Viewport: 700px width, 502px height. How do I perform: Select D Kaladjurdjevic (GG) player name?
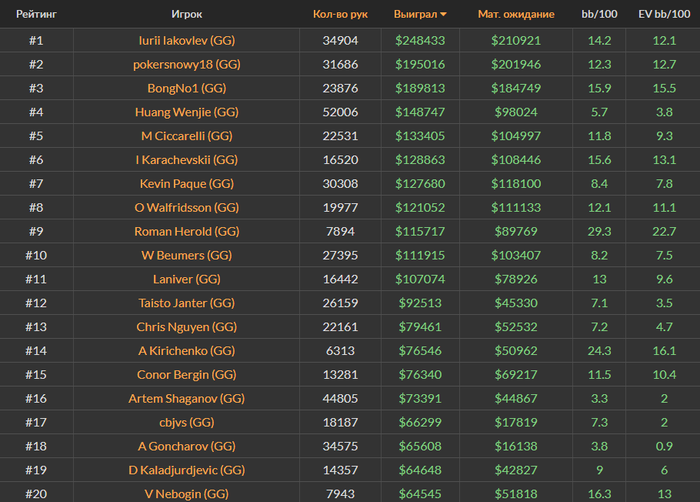pos(187,470)
